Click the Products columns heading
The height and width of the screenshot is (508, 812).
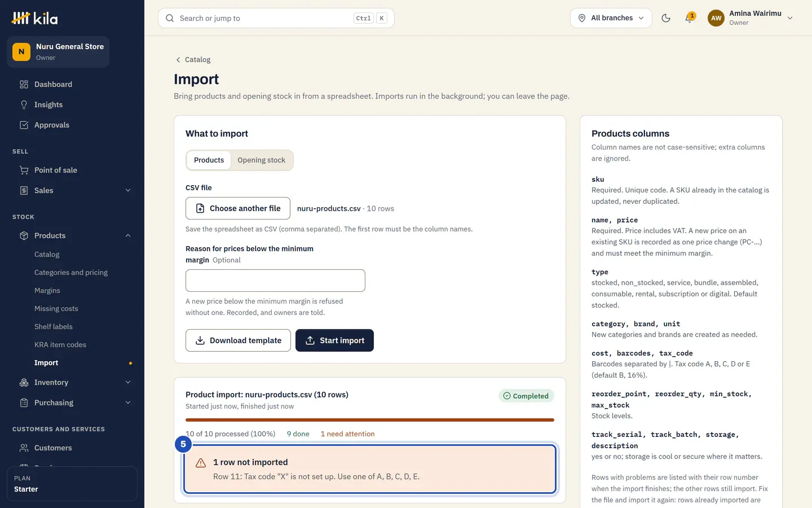630,134
